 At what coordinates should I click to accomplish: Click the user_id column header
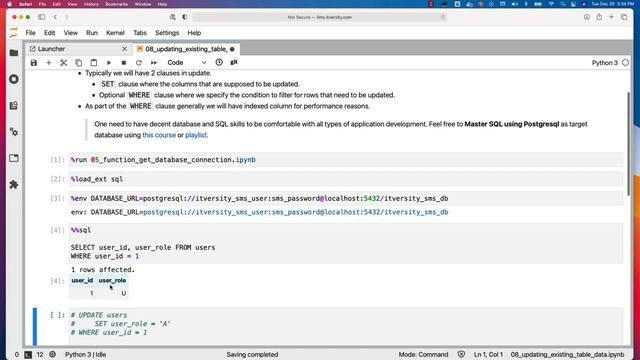82,280
